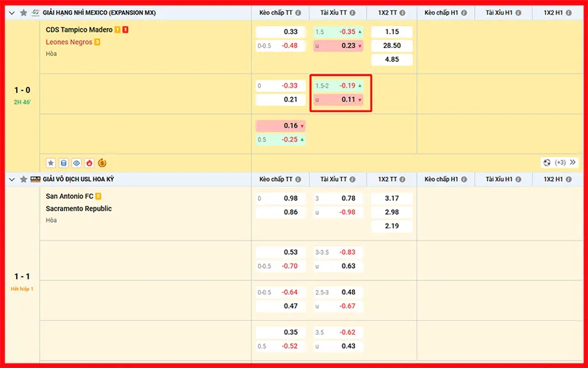This screenshot has width=588, height=368.
Task: Click the Mexico Expansion MX league logo
Action: coord(35,13)
